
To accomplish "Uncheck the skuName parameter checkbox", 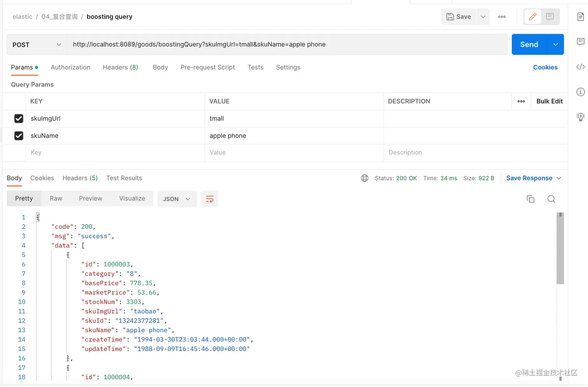I will point(19,135).
